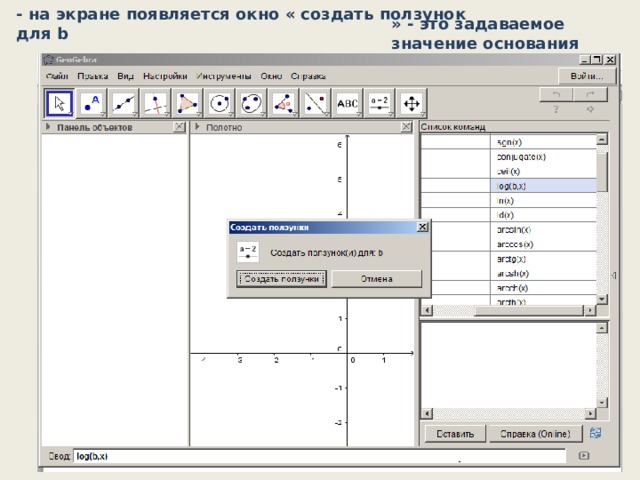Viewport: 640px width, 480px height.
Task: Select the Move arrow tool
Action: tap(60, 103)
